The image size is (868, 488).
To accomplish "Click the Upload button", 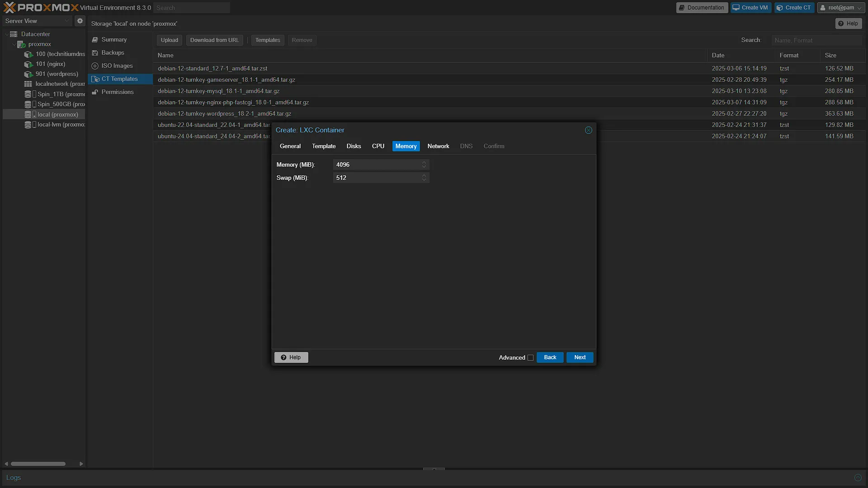I will [x=170, y=40].
